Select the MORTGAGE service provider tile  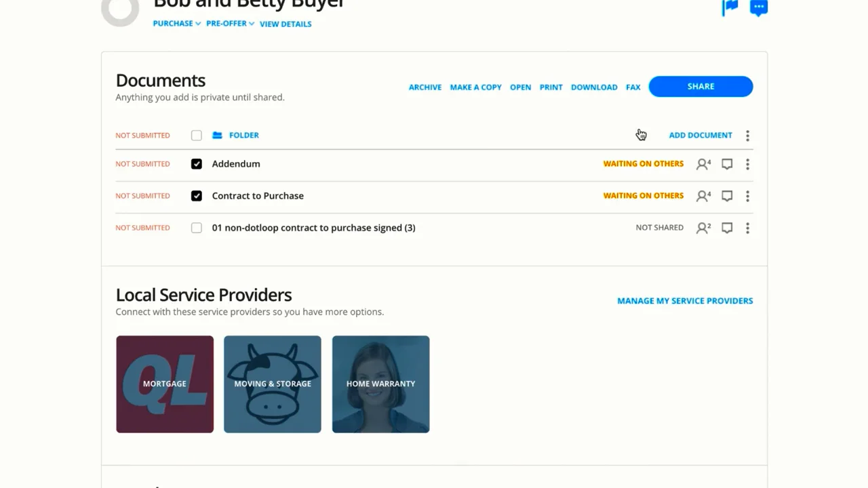(x=165, y=384)
